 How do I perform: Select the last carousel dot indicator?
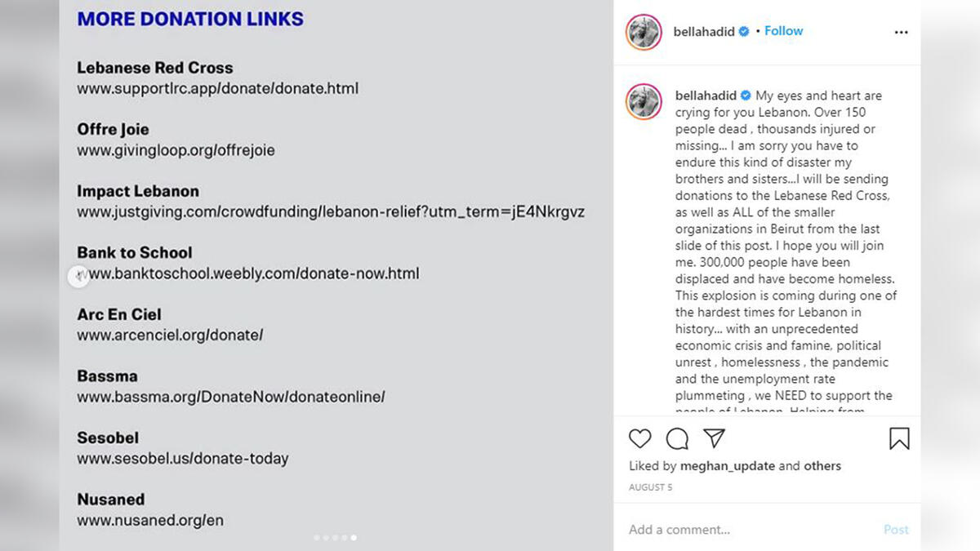pyautogui.click(x=354, y=538)
